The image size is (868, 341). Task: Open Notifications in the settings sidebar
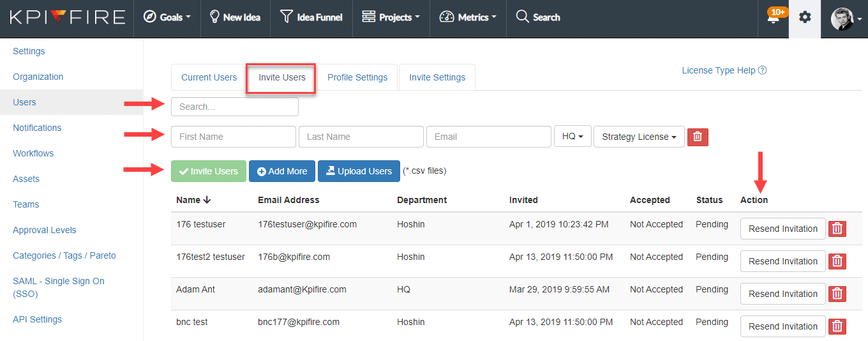click(x=37, y=128)
